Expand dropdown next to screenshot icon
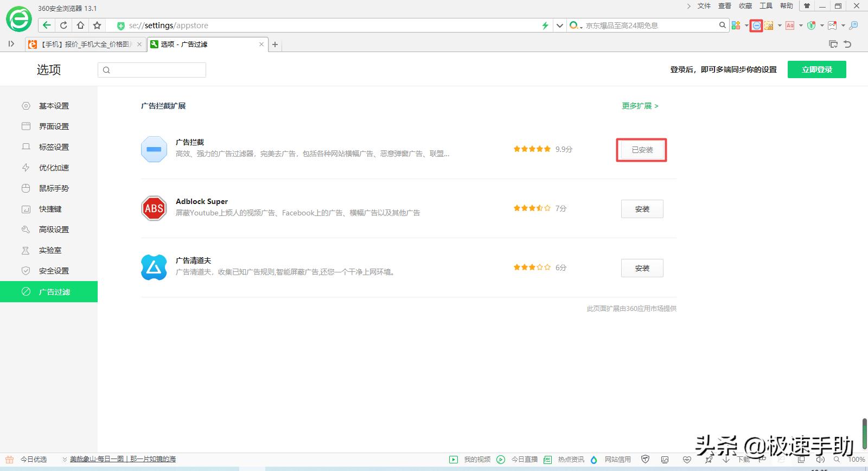Image resolution: width=868 pixels, height=471 pixels. (x=780, y=26)
